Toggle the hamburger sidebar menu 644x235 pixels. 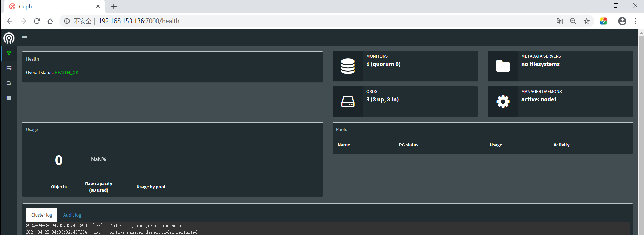25,38
